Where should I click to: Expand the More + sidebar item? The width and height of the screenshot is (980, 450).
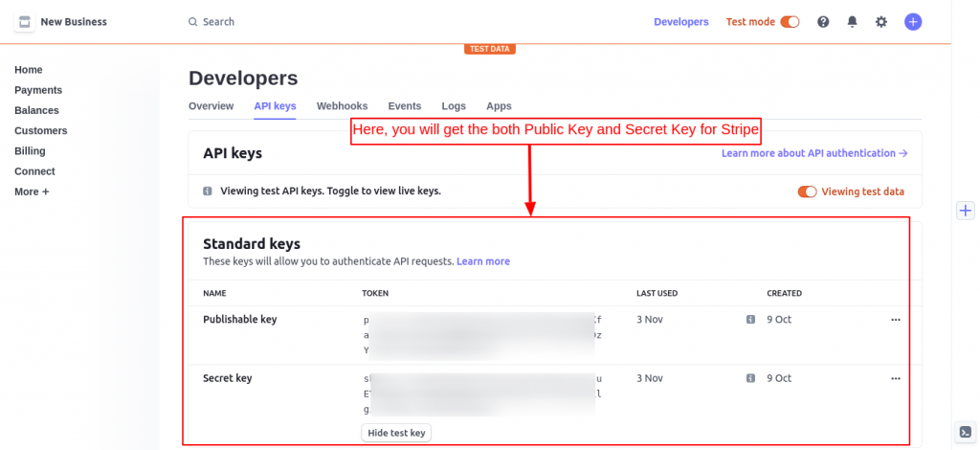point(32,191)
